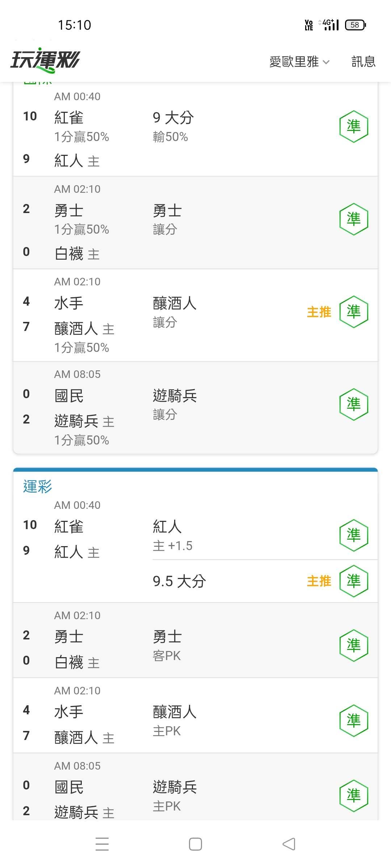Screen dimensions: 391x868
Task: Tap 準 badge beside 勇士 讓分 prediction
Action: click(x=354, y=219)
